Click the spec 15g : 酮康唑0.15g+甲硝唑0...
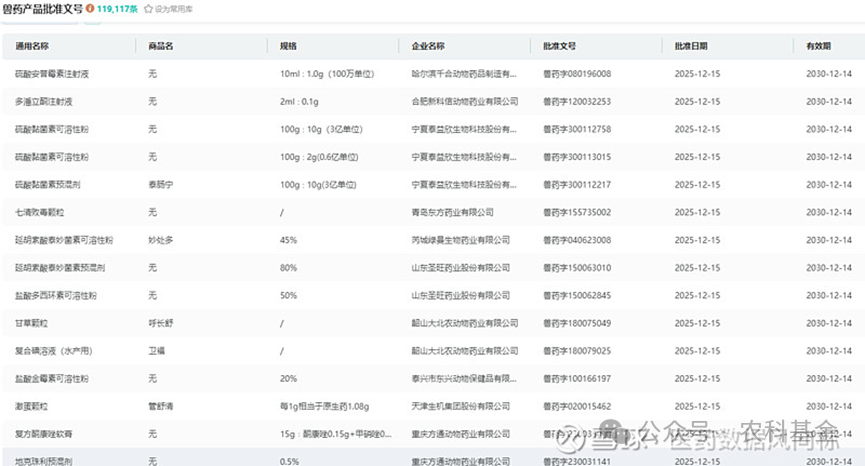The image size is (865, 466). 336,434
